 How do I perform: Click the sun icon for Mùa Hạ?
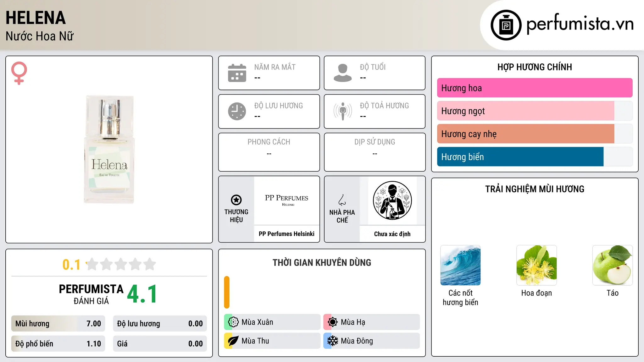pos(333,322)
